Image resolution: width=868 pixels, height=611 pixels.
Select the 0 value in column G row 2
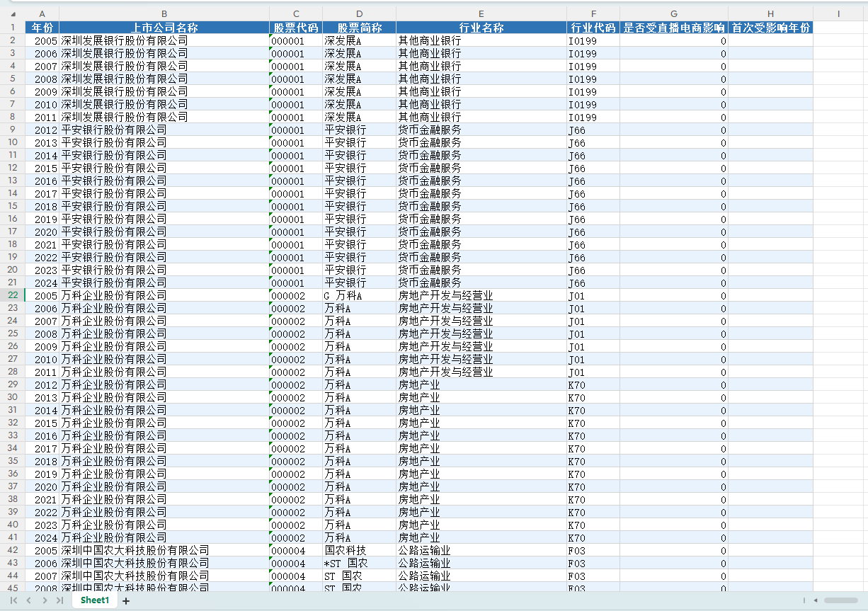coord(674,40)
